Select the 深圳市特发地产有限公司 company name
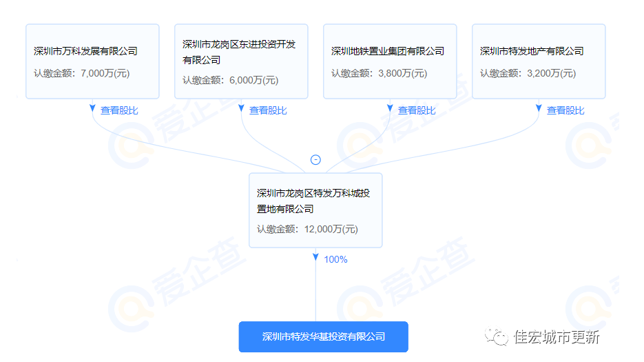The height and width of the screenshot is (362, 644). [532, 51]
